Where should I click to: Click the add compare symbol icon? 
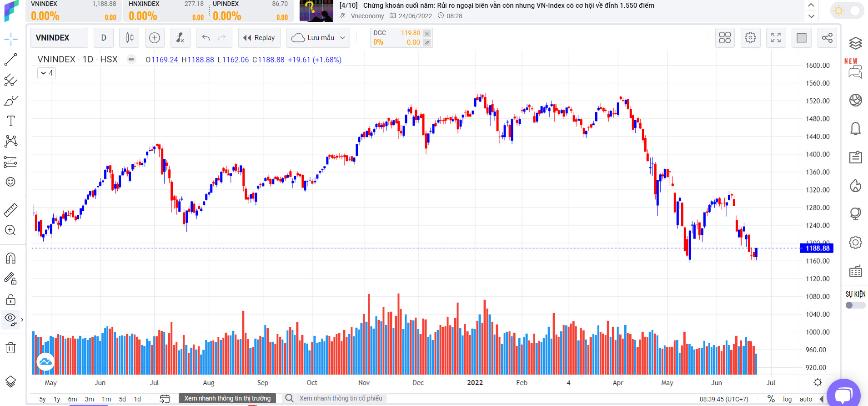(x=155, y=38)
